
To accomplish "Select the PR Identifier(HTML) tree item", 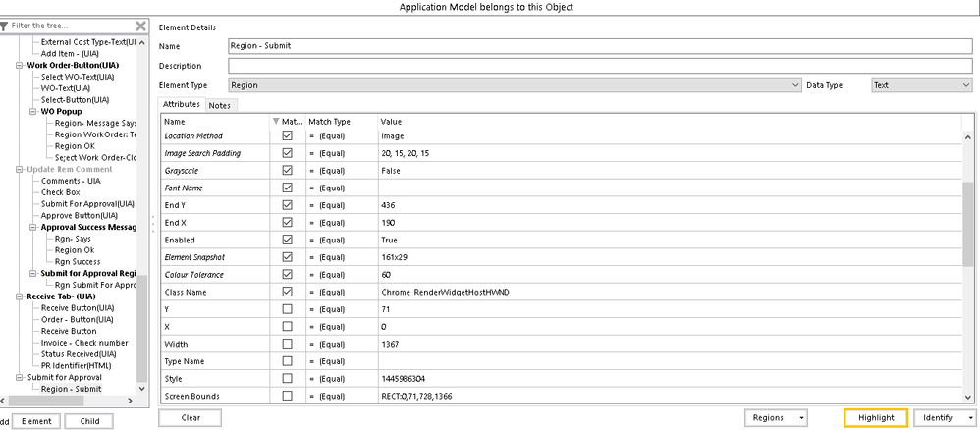I will (77, 365).
